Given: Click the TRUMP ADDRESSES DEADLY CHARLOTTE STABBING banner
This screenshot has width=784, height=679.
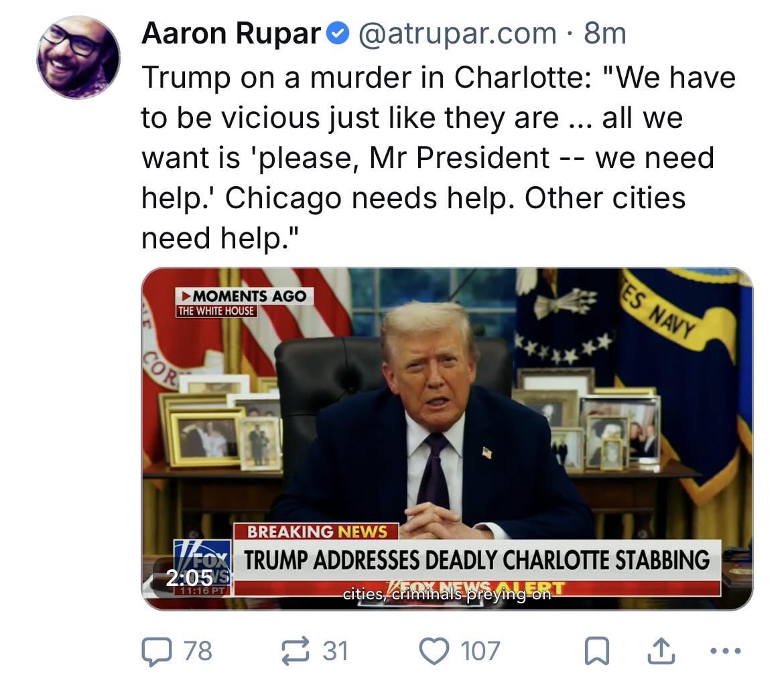Looking at the screenshot, I should click(x=476, y=560).
